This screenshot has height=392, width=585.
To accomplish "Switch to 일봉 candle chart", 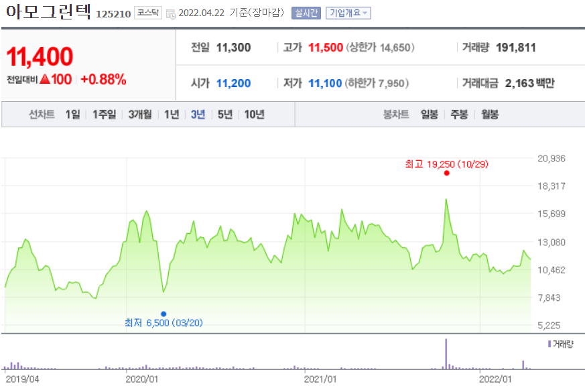I will (429, 114).
